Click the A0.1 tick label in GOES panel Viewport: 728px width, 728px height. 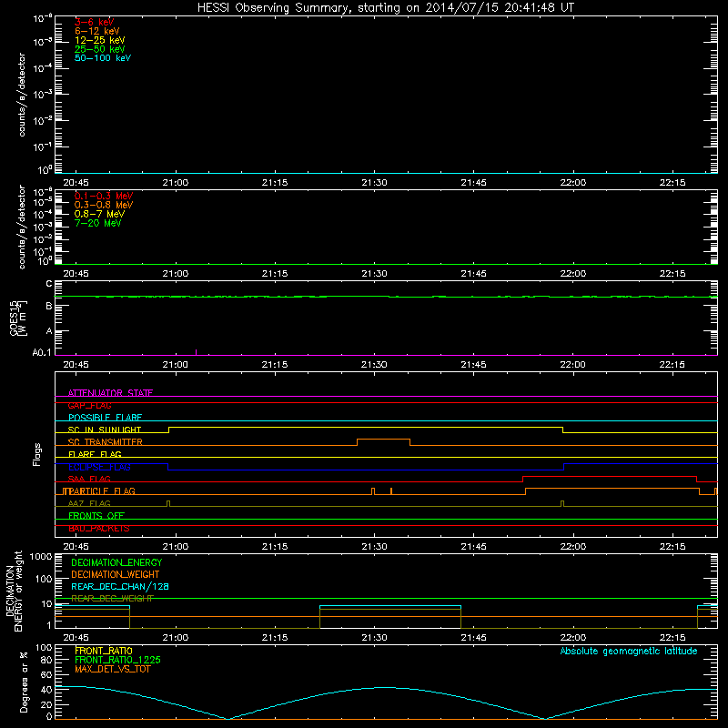42,352
